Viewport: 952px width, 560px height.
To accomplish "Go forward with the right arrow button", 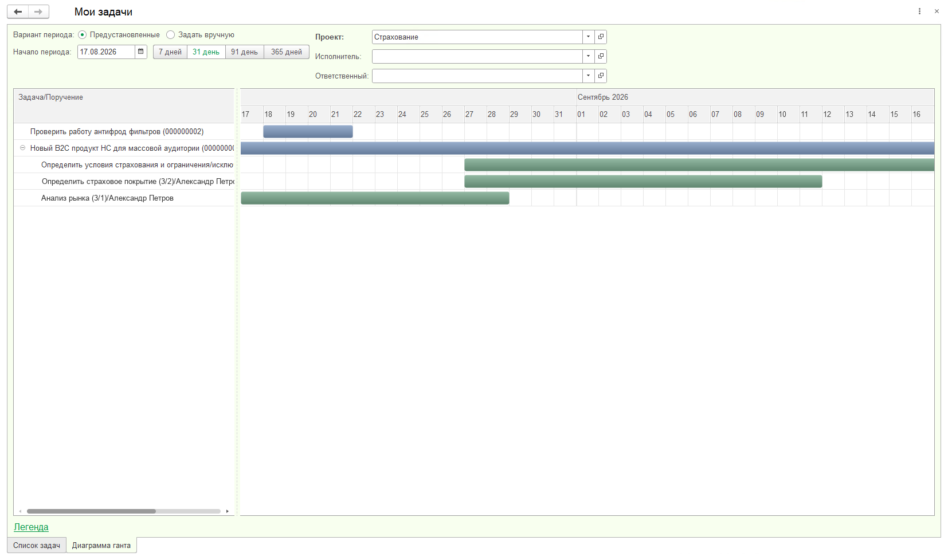I will click(38, 11).
